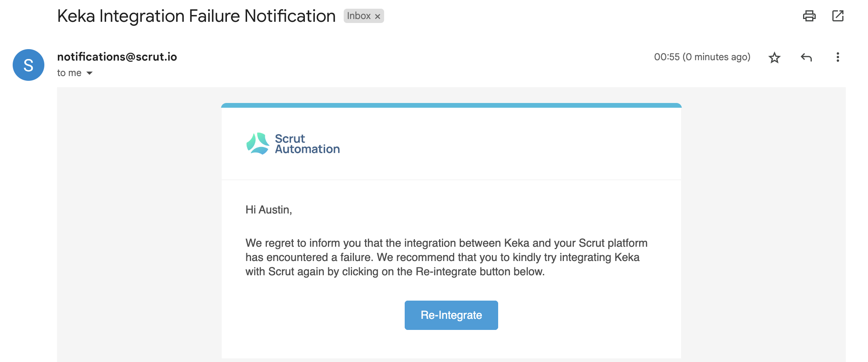Remove the Inbox label with its x

[x=377, y=17]
